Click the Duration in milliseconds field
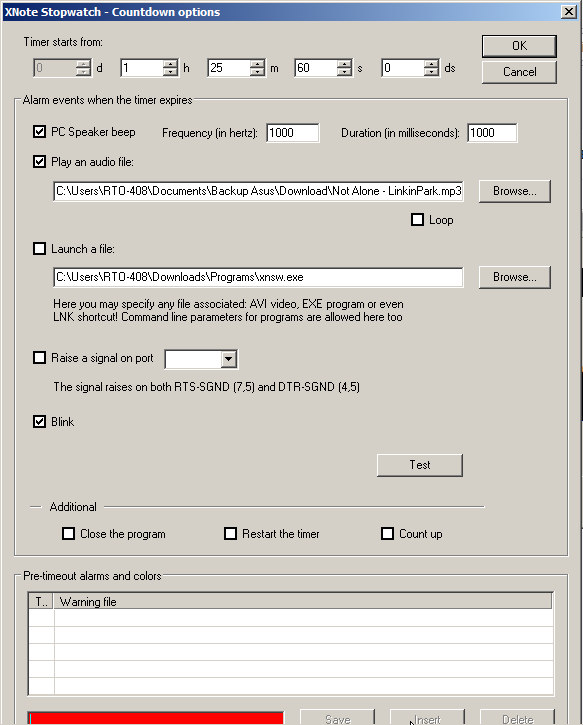Screen dimensions: 583x725 (492, 133)
